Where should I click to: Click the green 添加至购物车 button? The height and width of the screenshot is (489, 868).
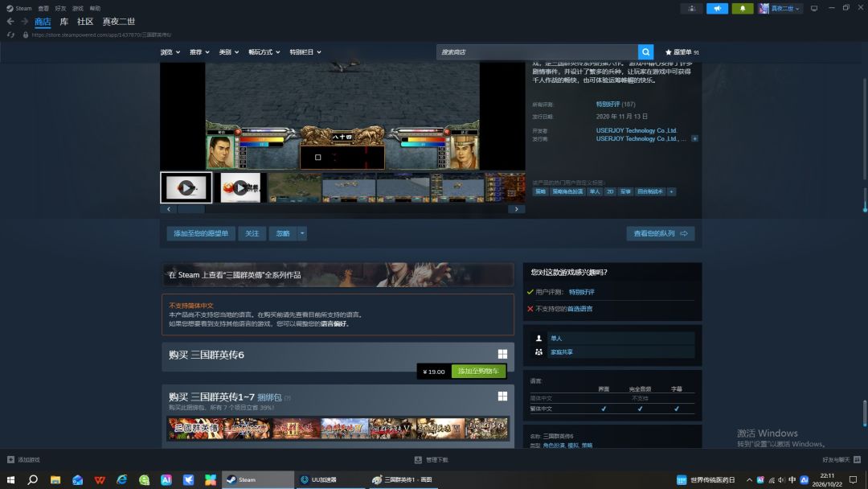[x=478, y=371]
